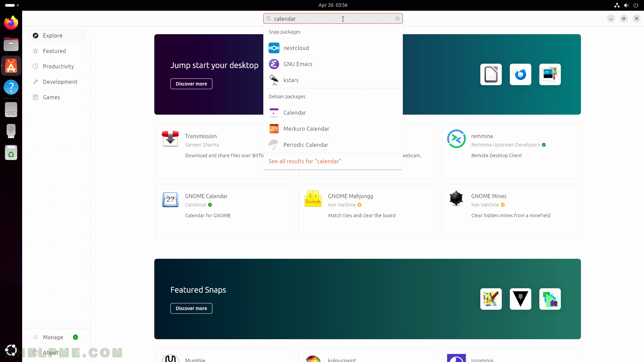Select the nextcloud snap icon
The height and width of the screenshot is (362, 644).
(x=274, y=48)
